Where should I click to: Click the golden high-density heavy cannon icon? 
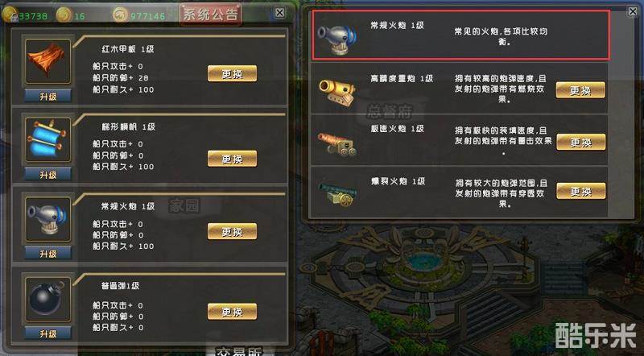point(336,93)
